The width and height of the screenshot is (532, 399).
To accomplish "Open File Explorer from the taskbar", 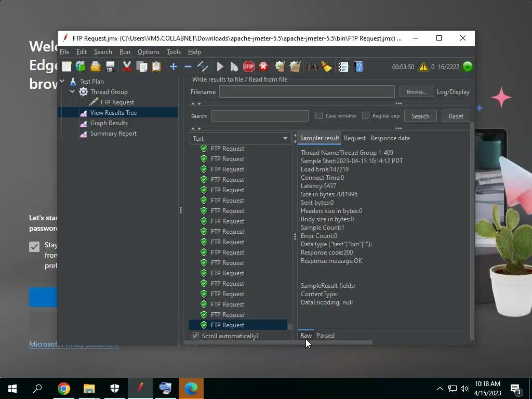I will [89, 388].
